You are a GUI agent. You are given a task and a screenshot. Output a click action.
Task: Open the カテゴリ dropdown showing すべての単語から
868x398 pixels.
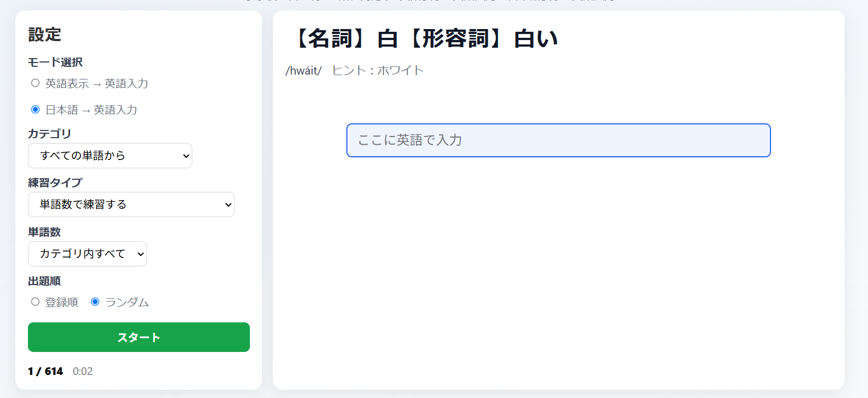point(110,156)
